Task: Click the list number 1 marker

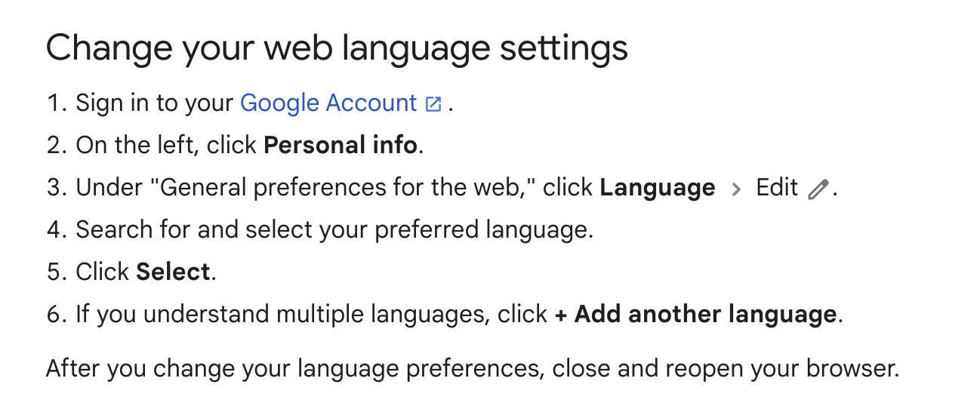Action: 57,103
